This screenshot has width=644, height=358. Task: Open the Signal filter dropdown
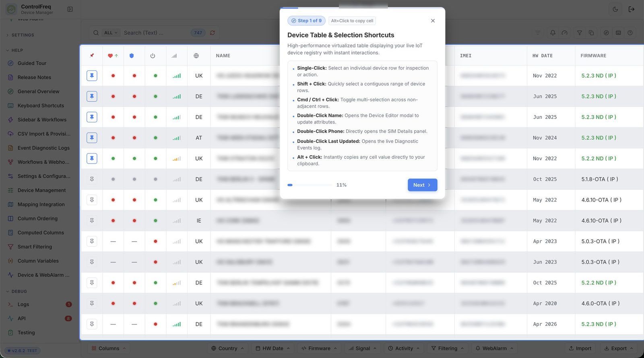point(363,348)
